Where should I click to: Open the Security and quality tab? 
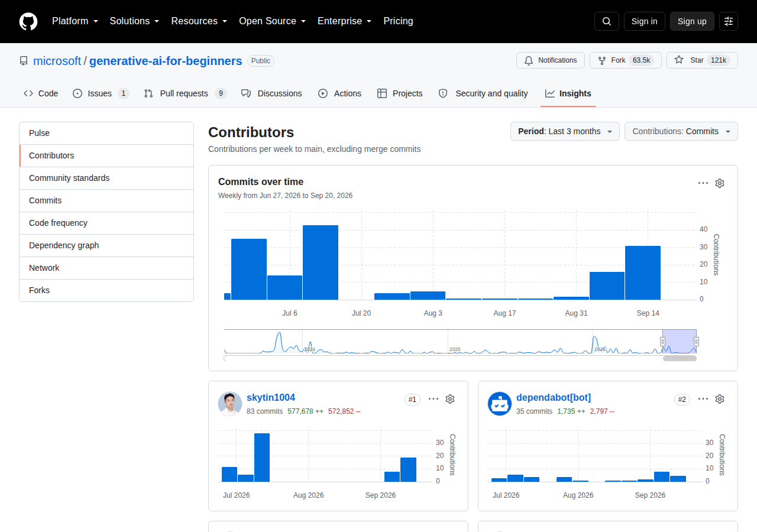coord(483,93)
